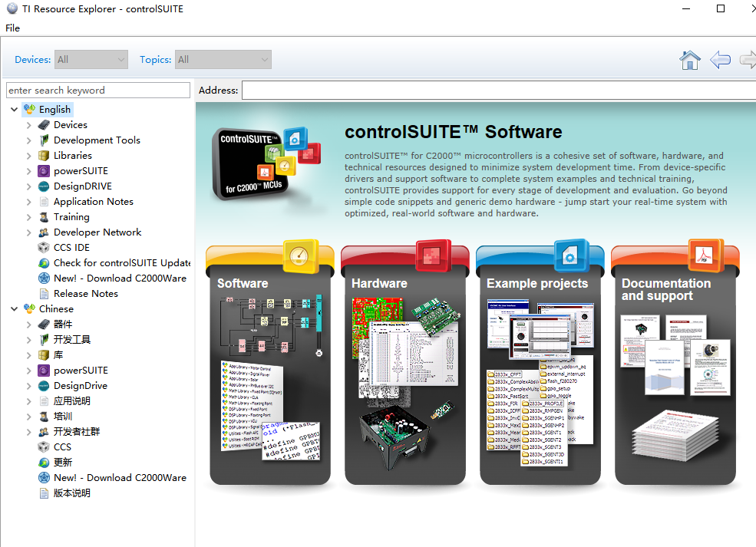The width and height of the screenshot is (756, 547).
Task: Open the Training section
Action: tap(74, 216)
